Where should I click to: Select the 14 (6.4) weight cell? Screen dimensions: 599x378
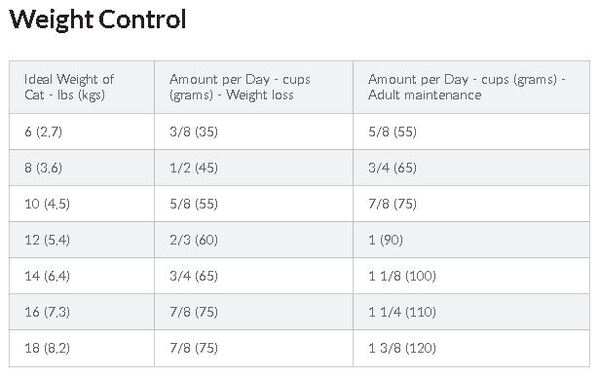(x=82, y=276)
